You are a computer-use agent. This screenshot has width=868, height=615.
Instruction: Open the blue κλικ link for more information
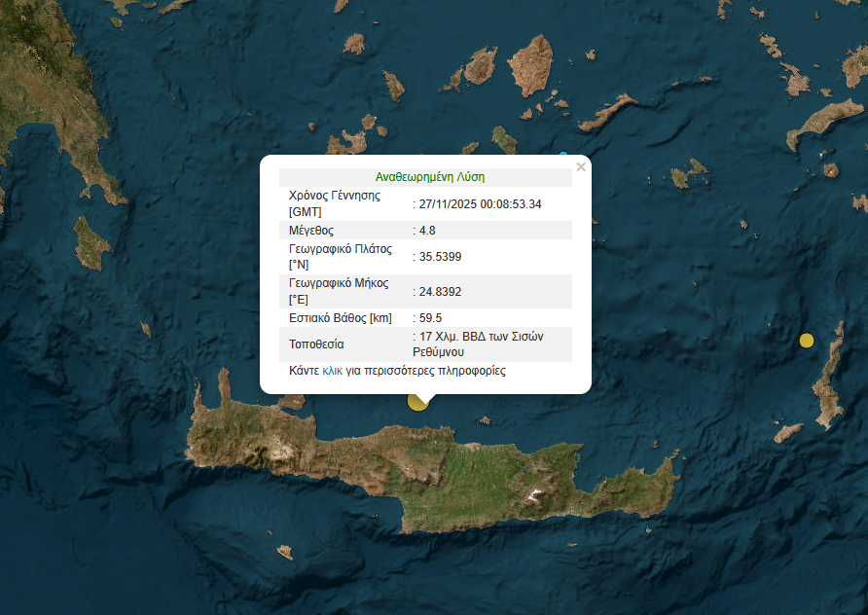[332, 371]
